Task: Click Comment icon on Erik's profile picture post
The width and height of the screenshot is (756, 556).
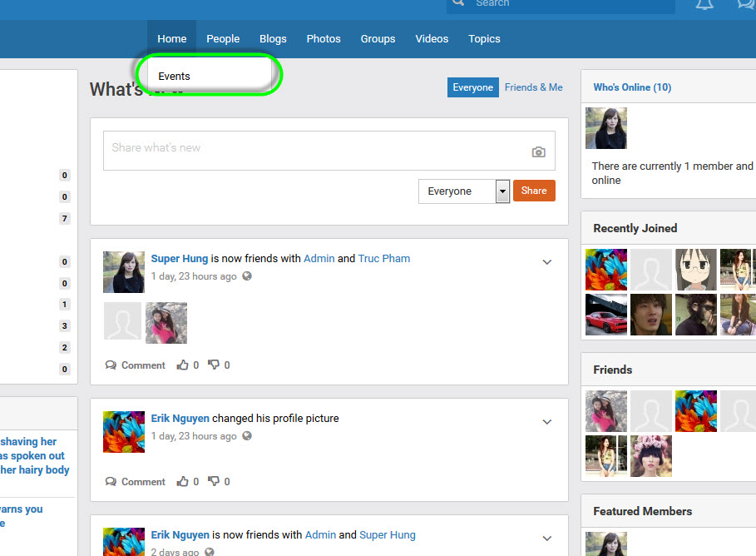Action: click(x=111, y=482)
